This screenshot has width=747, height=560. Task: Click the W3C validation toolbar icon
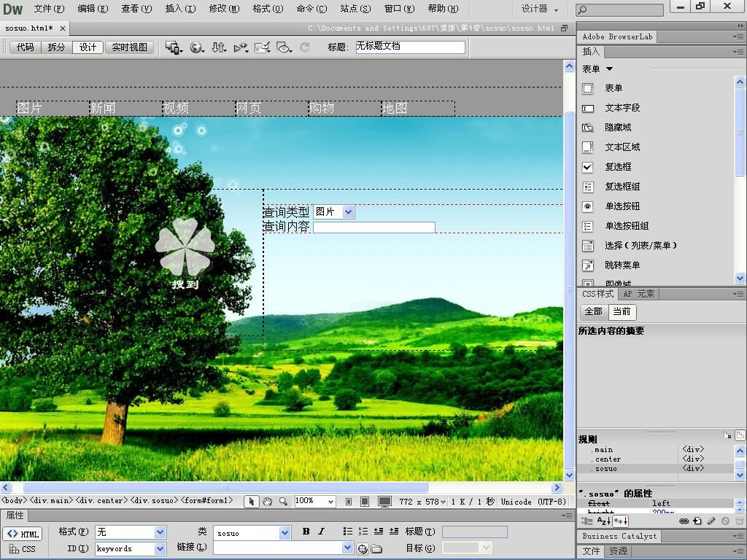pos(241,47)
